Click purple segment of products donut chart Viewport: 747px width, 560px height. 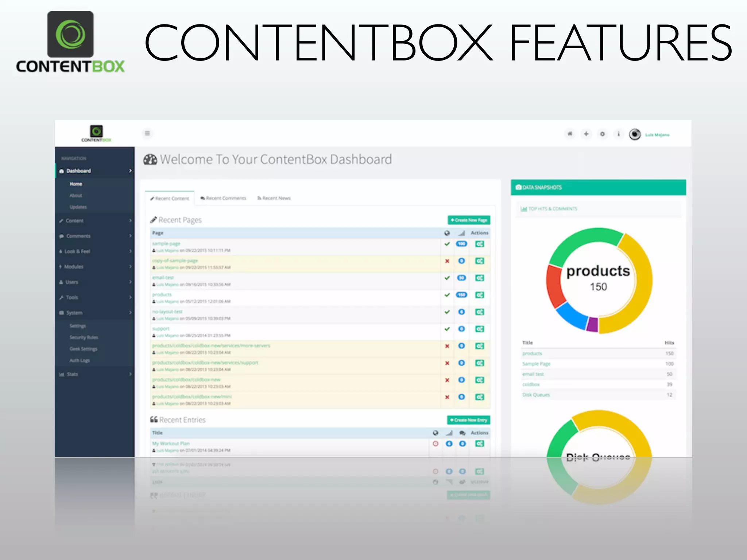click(593, 324)
